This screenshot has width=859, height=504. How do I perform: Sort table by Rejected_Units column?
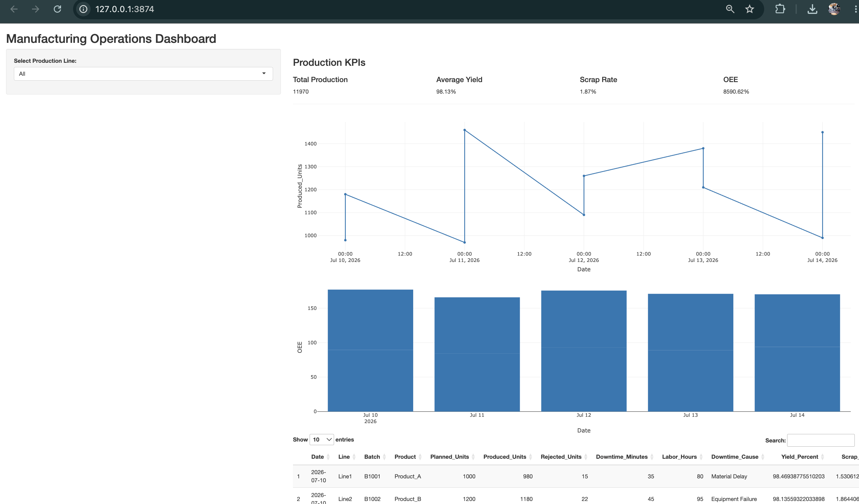tap(564, 457)
